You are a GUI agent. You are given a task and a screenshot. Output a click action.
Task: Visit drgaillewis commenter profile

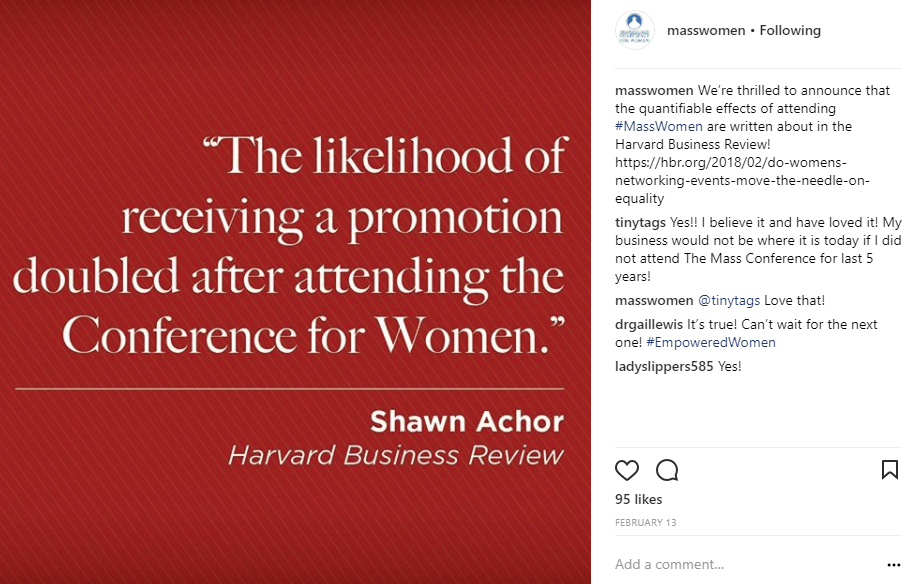pyautogui.click(x=649, y=324)
